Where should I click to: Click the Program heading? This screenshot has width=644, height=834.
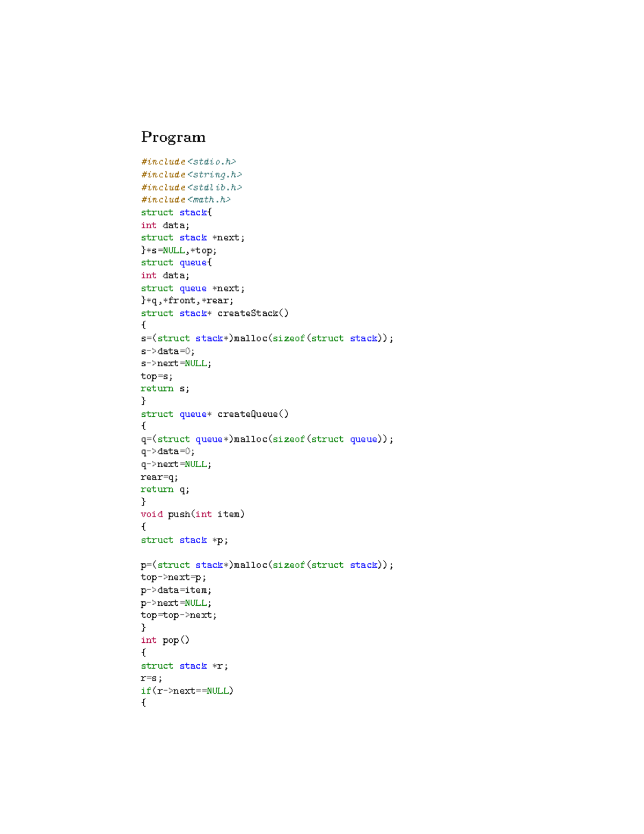pyautogui.click(x=173, y=137)
